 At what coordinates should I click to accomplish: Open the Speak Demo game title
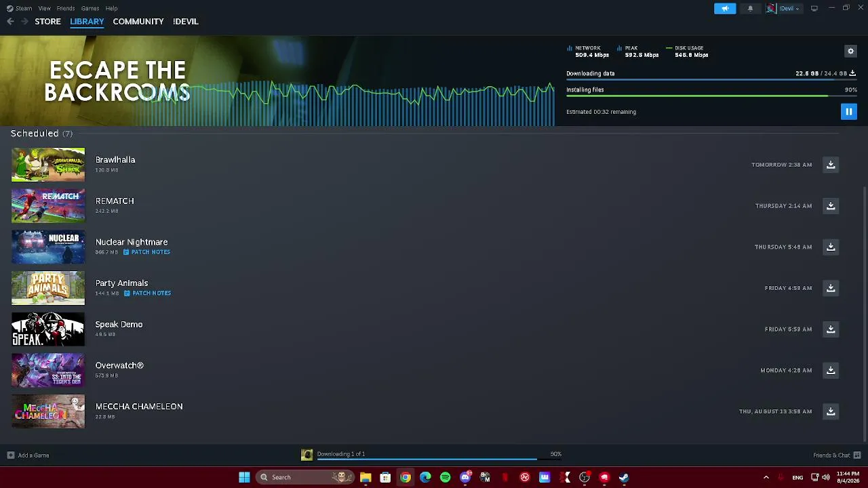click(x=119, y=325)
